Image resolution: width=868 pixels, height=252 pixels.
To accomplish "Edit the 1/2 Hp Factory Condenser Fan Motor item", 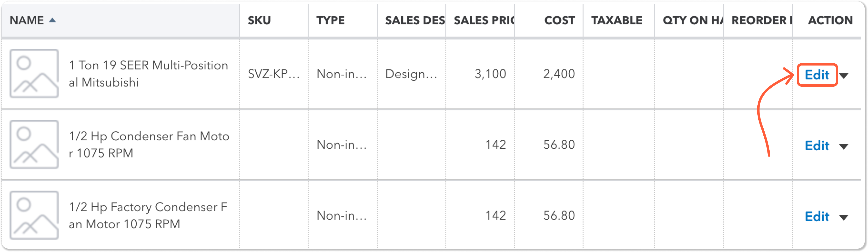I will tap(817, 216).
